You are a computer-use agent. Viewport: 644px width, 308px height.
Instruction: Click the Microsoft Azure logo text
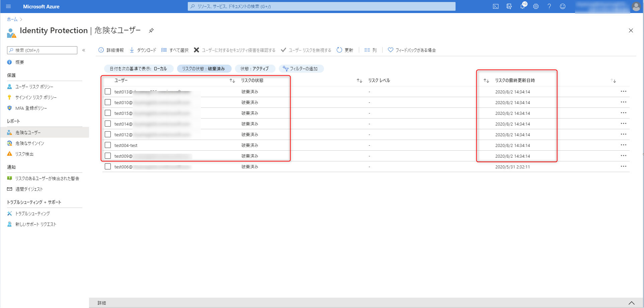pyautogui.click(x=41, y=6)
